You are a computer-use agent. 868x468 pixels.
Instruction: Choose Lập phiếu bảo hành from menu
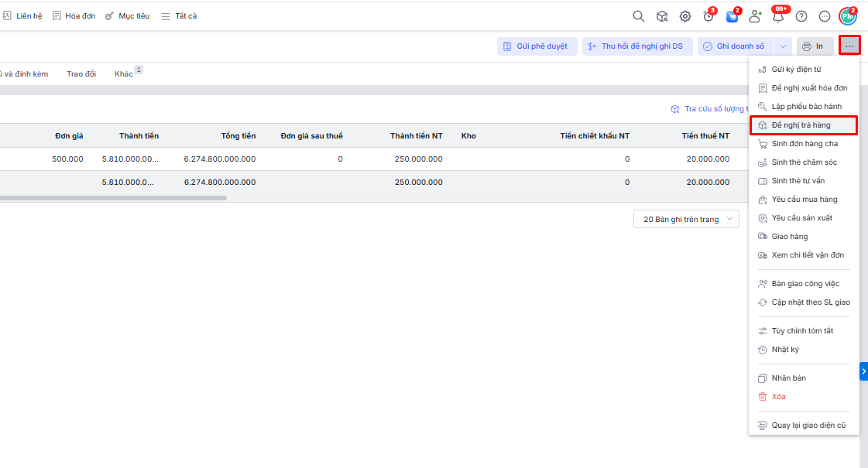tap(806, 107)
